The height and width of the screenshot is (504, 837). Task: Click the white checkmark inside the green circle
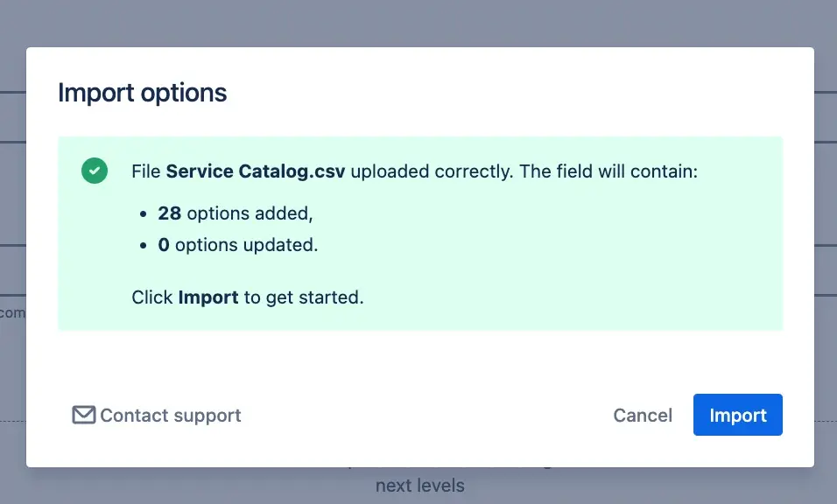point(94,171)
